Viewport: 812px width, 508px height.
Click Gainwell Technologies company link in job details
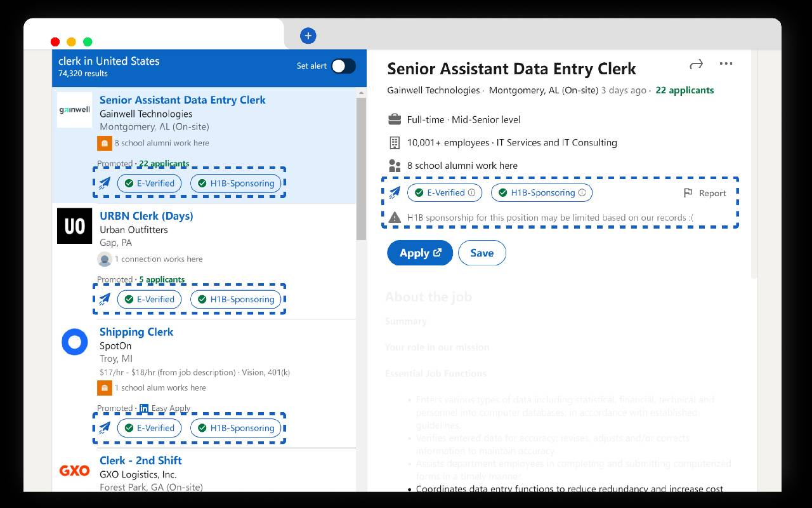[433, 90]
